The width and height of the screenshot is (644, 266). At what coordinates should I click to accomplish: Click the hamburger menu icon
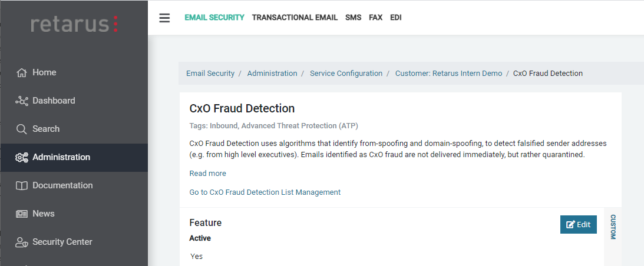click(164, 18)
